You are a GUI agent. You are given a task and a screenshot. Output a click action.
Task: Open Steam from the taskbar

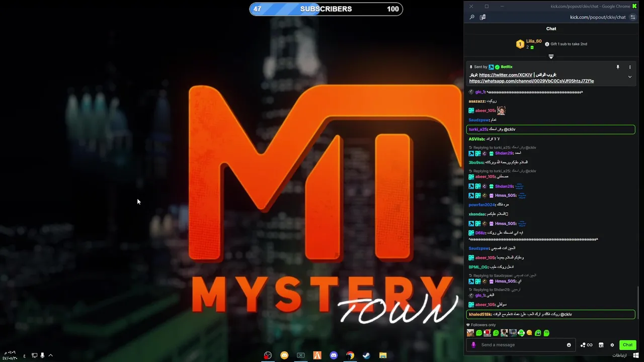366,355
